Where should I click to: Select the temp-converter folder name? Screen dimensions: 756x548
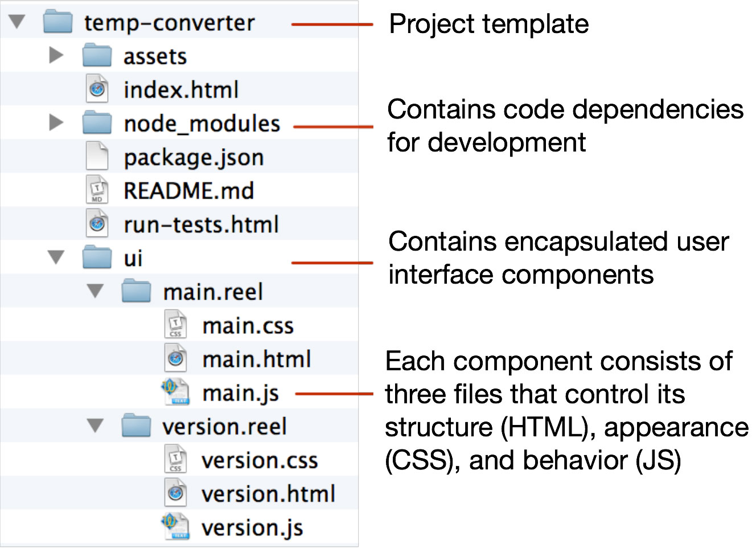click(170, 23)
